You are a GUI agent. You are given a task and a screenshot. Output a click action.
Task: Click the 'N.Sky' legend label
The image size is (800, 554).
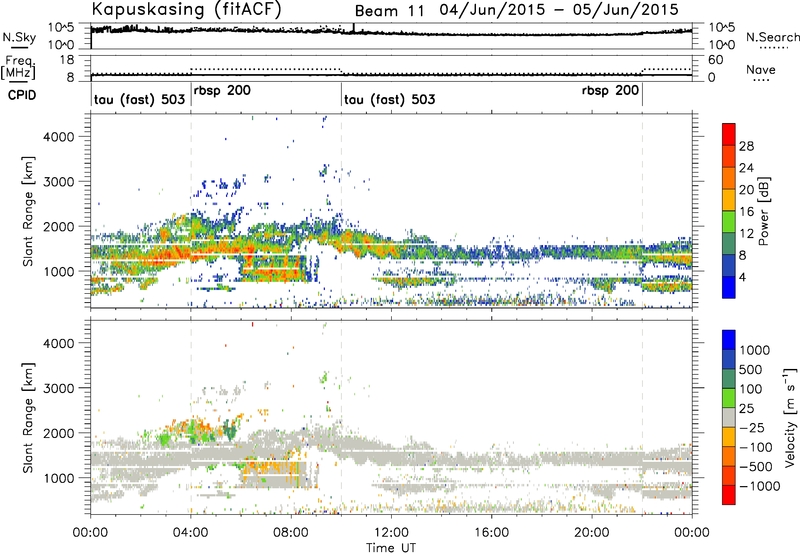(19, 37)
